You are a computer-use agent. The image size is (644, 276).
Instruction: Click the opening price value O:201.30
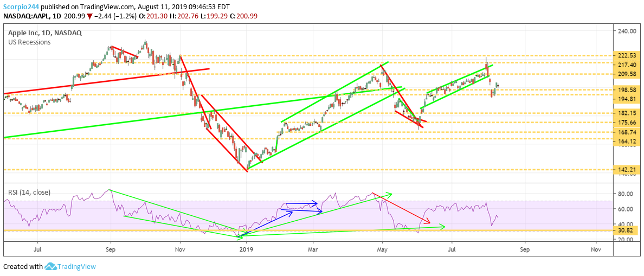154,16
